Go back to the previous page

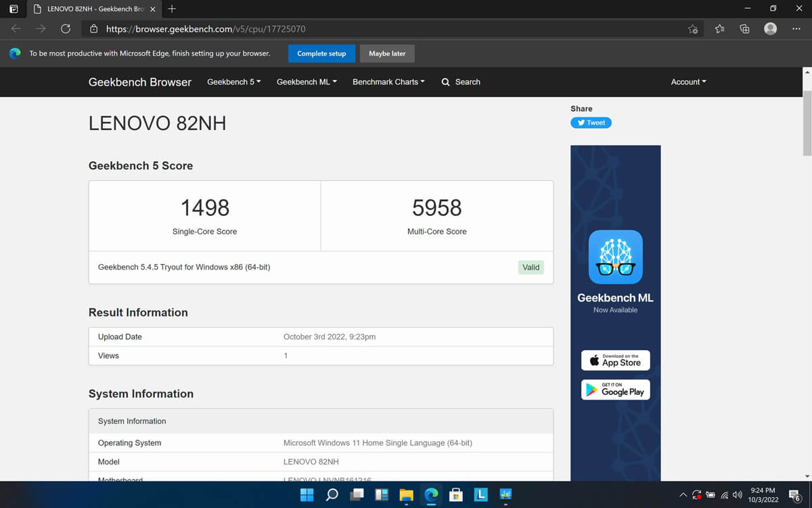coord(16,28)
